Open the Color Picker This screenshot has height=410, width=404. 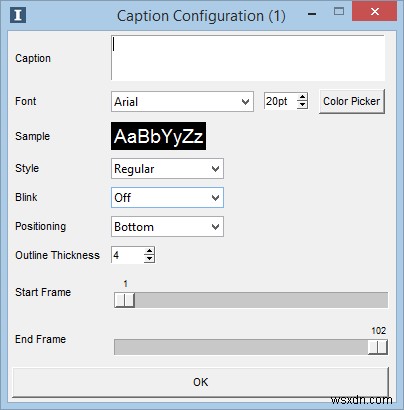pyautogui.click(x=352, y=101)
